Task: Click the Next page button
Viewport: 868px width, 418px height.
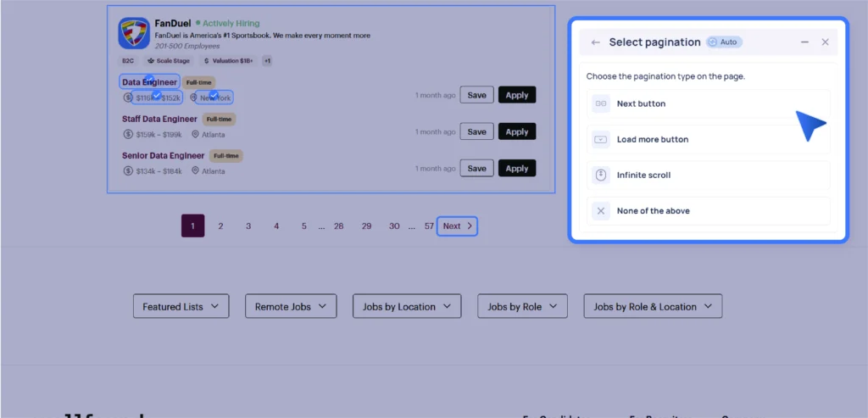Action: pos(457,226)
